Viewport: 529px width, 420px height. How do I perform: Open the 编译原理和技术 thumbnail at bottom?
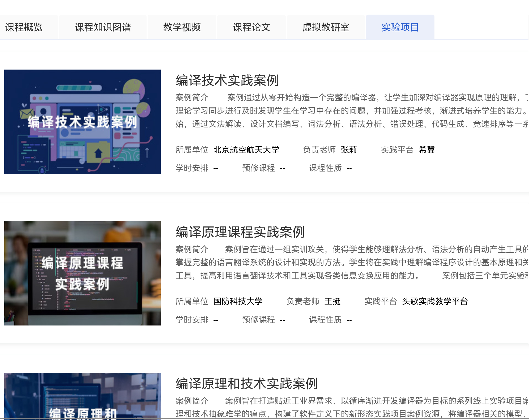click(82, 396)
